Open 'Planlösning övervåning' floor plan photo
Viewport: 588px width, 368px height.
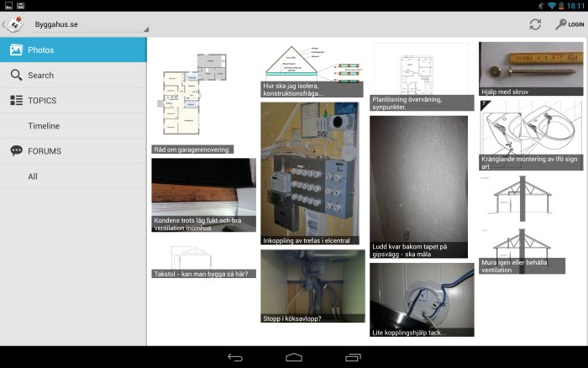pyautogui.click(x=422, y=77)
